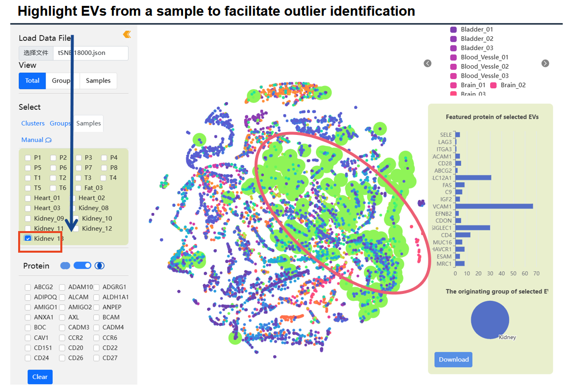Screen dimensions: 574x392
Task: Click the Kidney pie chart slice
Action: point(489,319)
